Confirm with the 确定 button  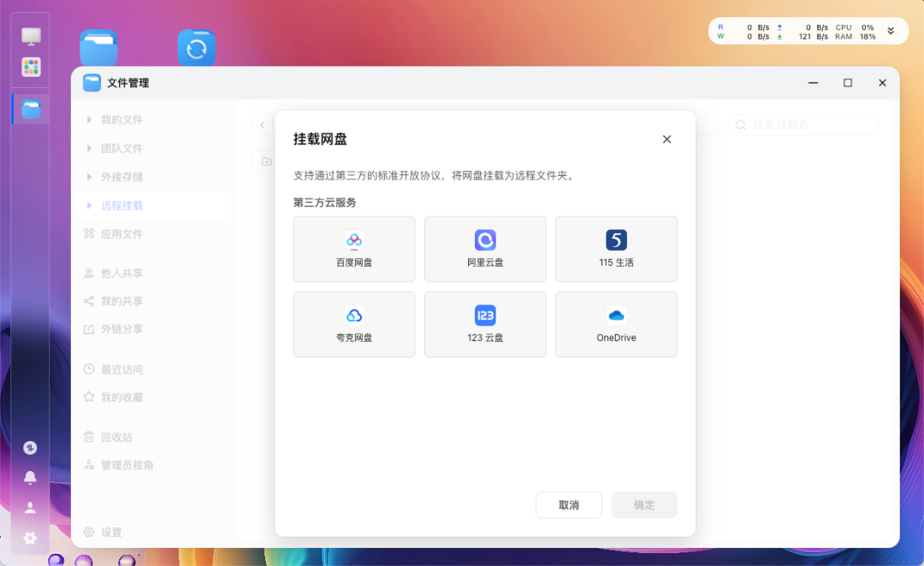coord(643,504)
